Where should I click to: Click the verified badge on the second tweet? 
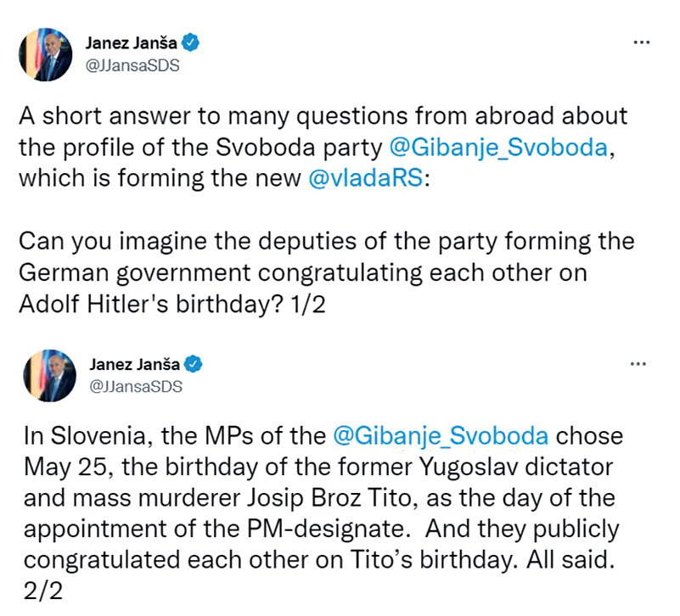pos(194,365)
